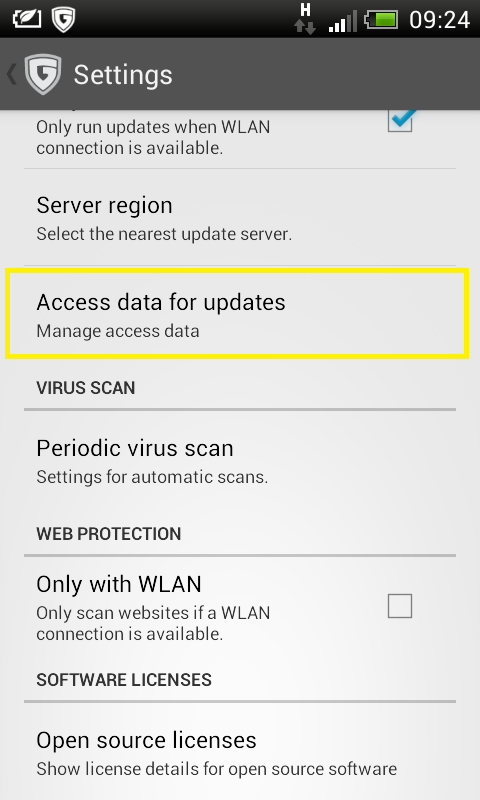Uncheck the WLAN-only updates checkbox
Viewport: 480px width, 800px height.
tap(400, 120)
